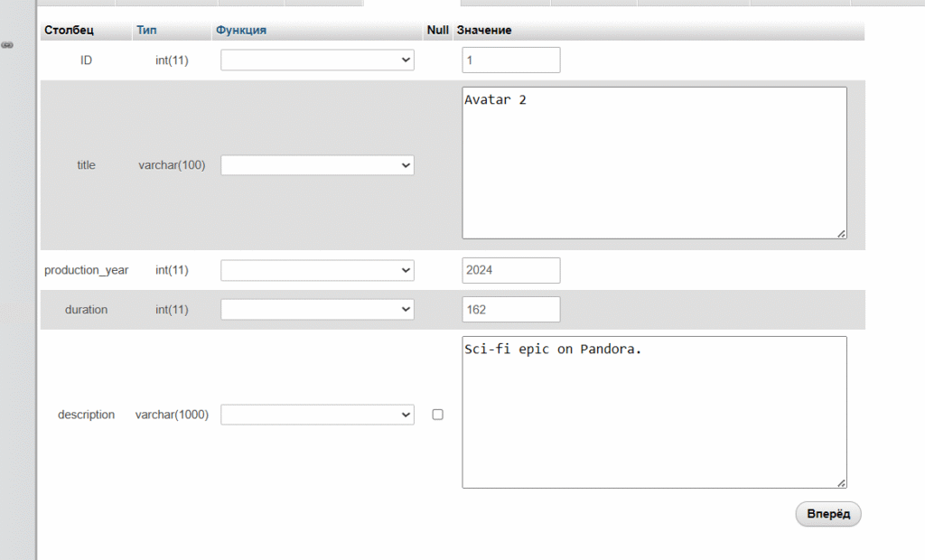This screenshot has height=560, width=925.
Task: Click the Столбец header text
Action: (x=69, y=30)
